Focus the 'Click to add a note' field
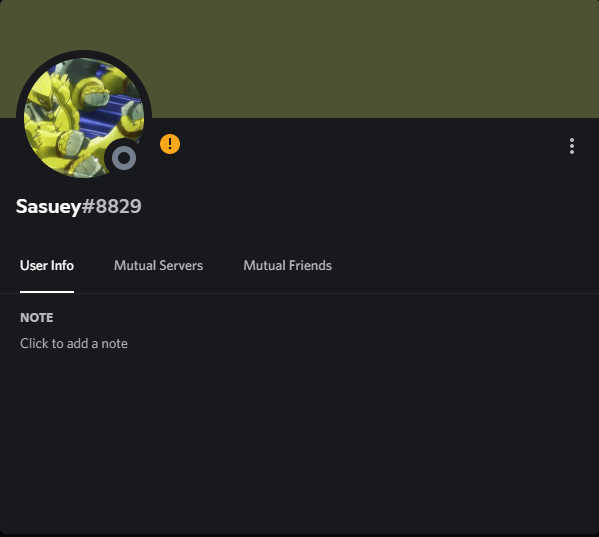The width and height of the screenshot is (599, 537). (x=74, y=343)
